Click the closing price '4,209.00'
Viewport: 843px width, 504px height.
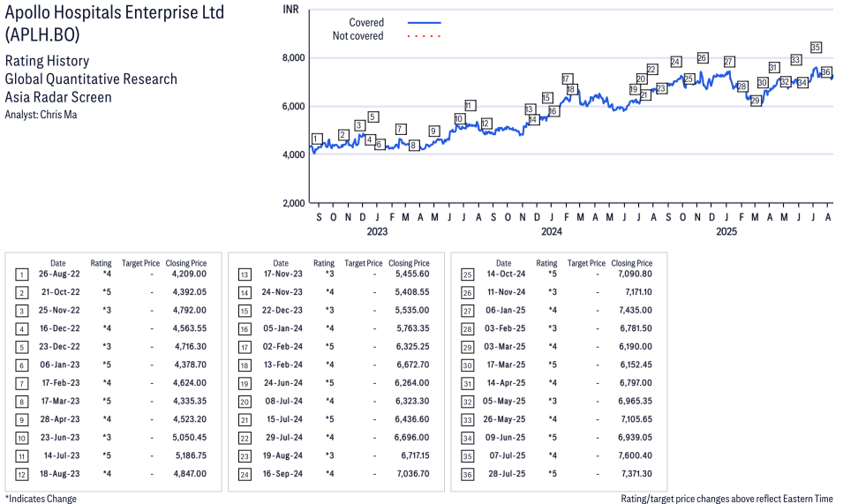[x=189, y=274]
